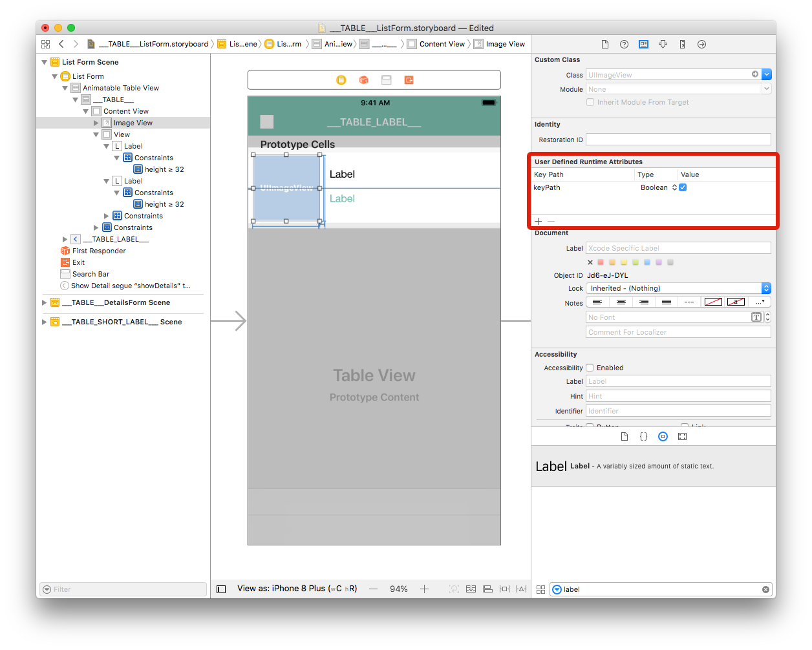Viewport: 812px width, 650px height.
Task: Click the related items grid icon
Action: pos(45,44)
